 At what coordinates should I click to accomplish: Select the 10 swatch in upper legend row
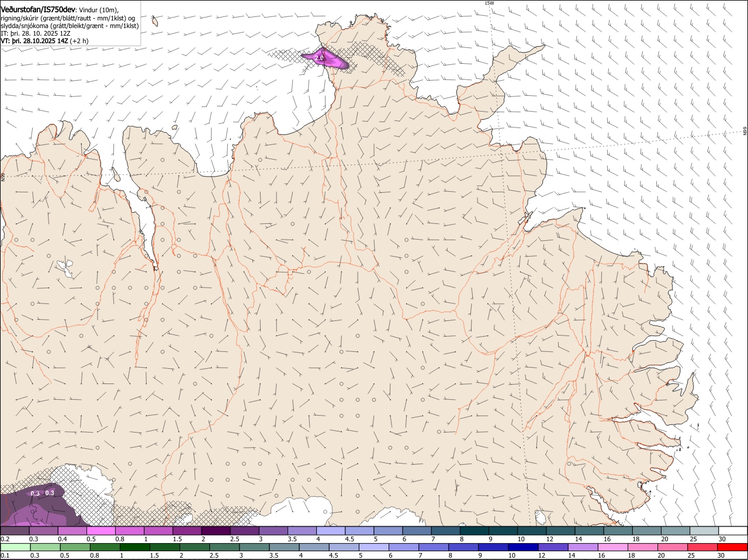point(531,530)
